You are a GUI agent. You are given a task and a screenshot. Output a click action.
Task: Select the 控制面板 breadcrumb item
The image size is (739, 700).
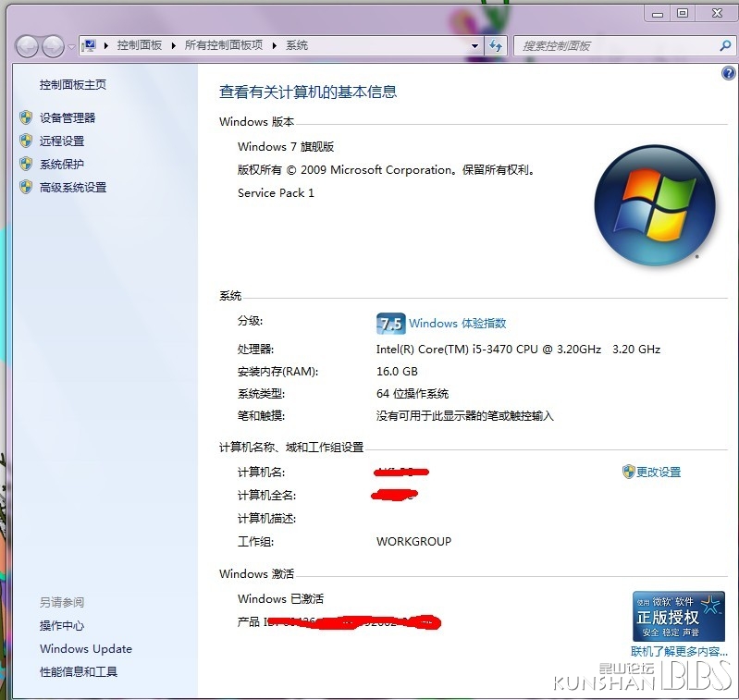pos(139,45)
